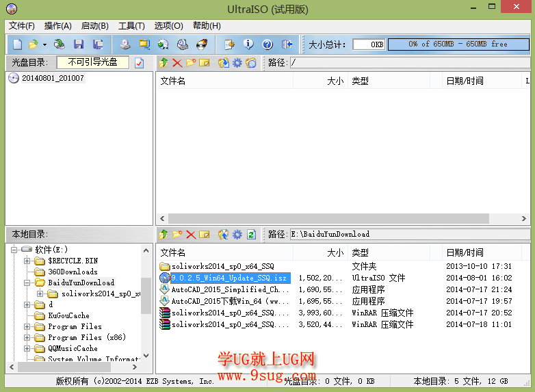Expand the QQMusicCache folder node
The height and width of the screenshot is (392, 535).
[27, 348]
